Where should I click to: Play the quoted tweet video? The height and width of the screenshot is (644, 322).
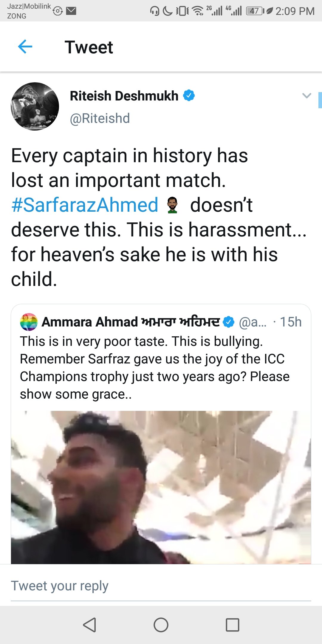coord(161,487)
